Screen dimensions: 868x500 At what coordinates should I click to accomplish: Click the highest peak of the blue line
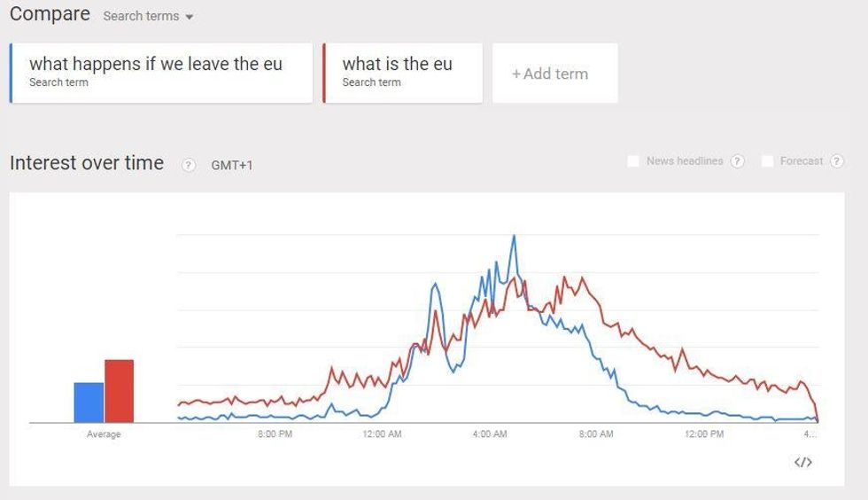click(514, 237)
